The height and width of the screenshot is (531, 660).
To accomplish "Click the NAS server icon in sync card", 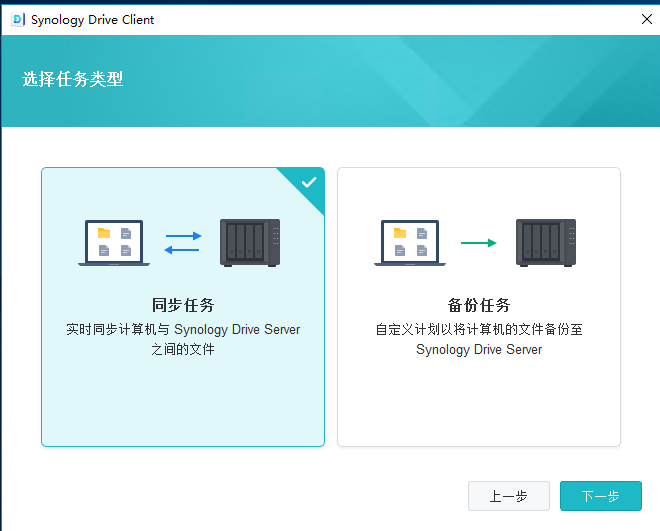I will 249,243.
